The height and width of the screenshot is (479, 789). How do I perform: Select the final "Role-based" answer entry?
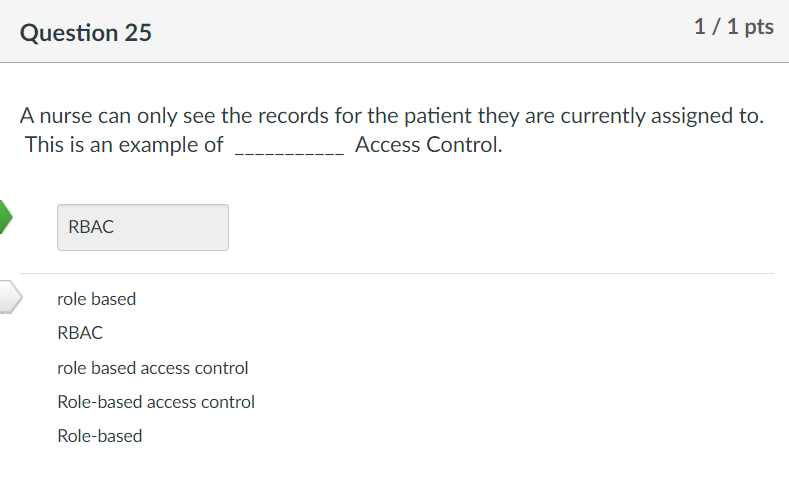click(x=100, y=436)
